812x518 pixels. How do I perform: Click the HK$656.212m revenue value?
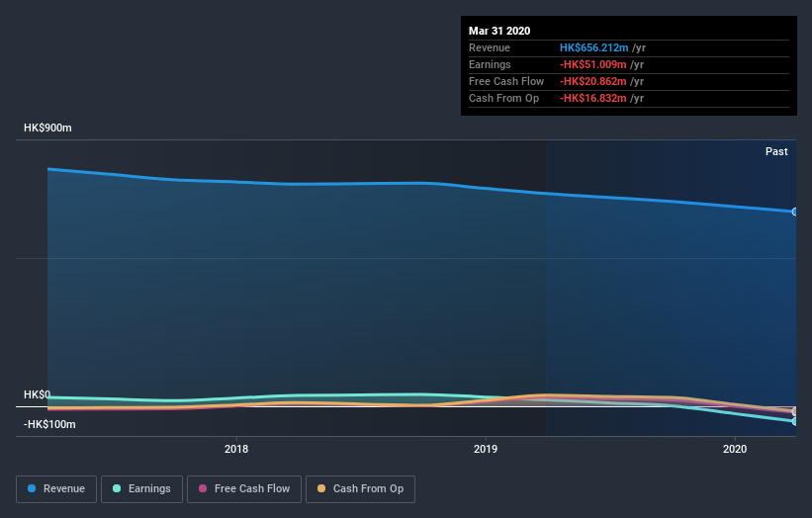point(594,47)
